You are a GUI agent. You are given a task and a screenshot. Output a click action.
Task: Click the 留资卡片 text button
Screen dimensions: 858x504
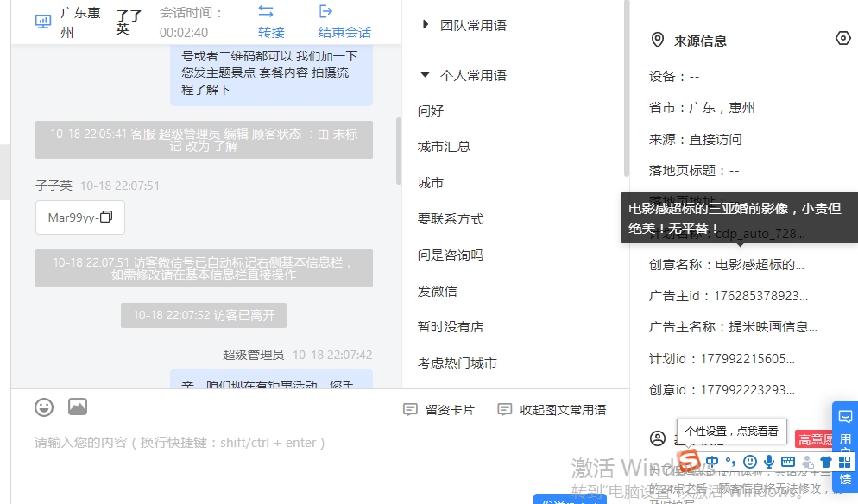click(450, 410)
